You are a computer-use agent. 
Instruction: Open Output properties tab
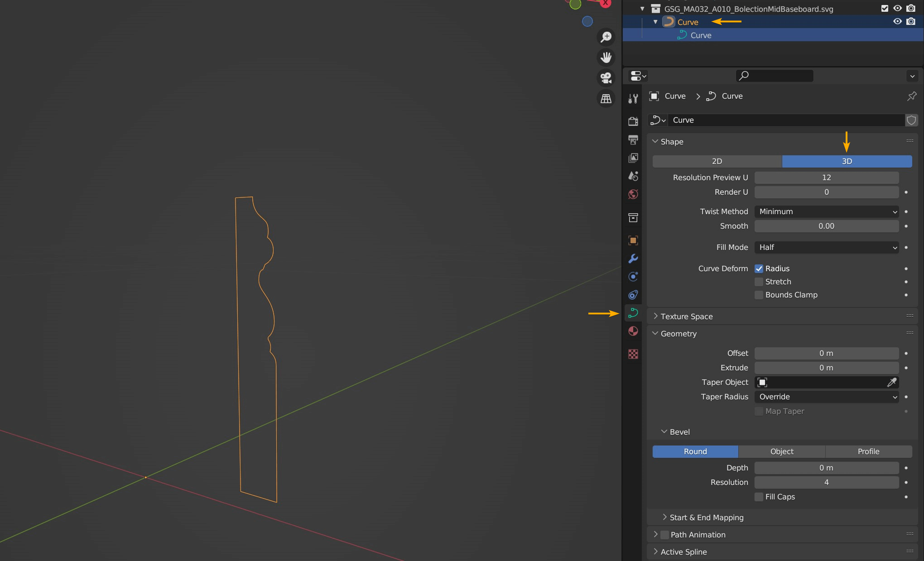click(x=633, y=139)
